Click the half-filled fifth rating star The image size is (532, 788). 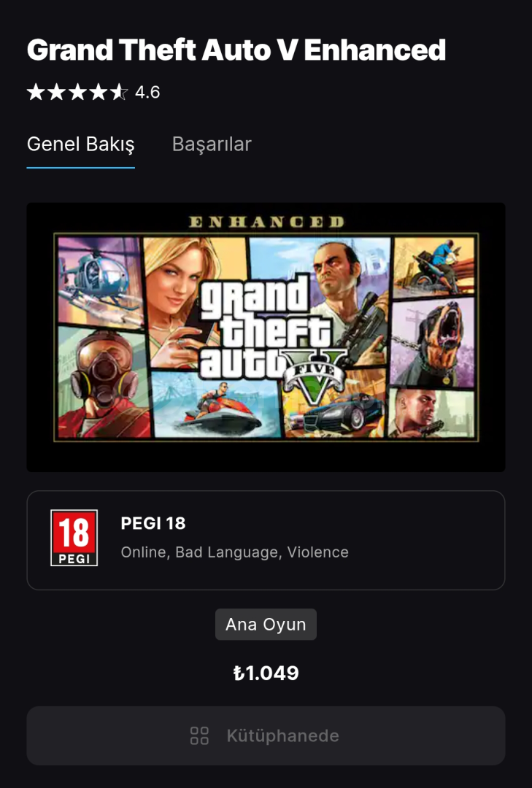(x=119, y=92)
